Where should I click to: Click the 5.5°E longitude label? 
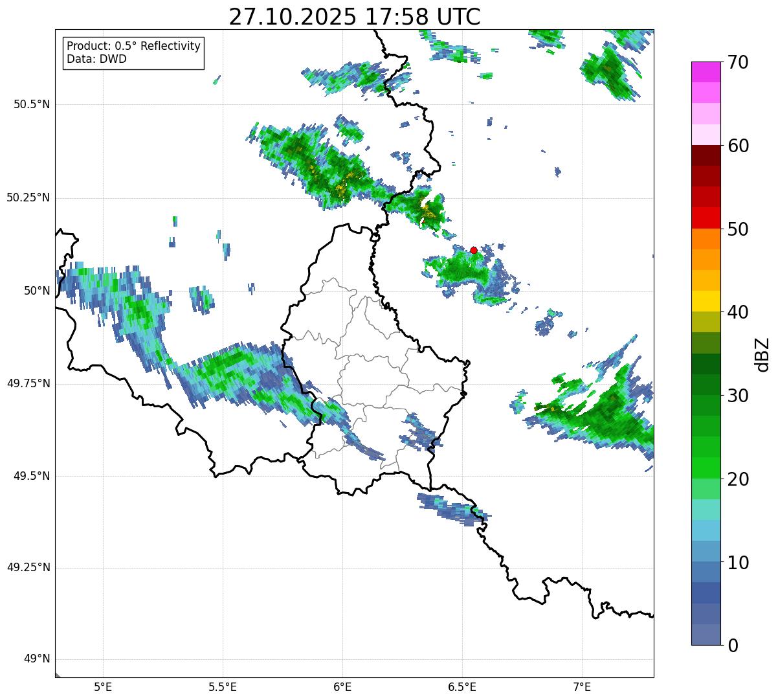pyautogui.click(x=223, y=687)
